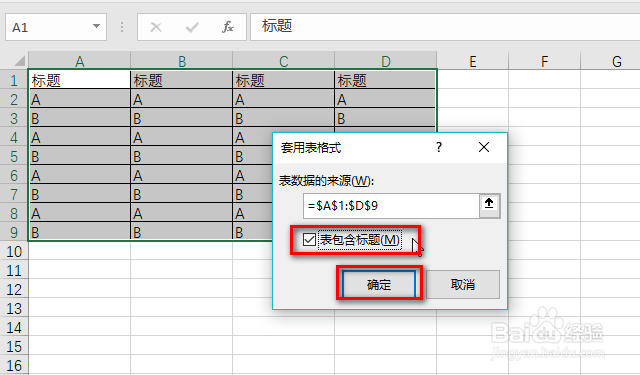
Task: Select row 10 header
Action: [x=14, y=251]
